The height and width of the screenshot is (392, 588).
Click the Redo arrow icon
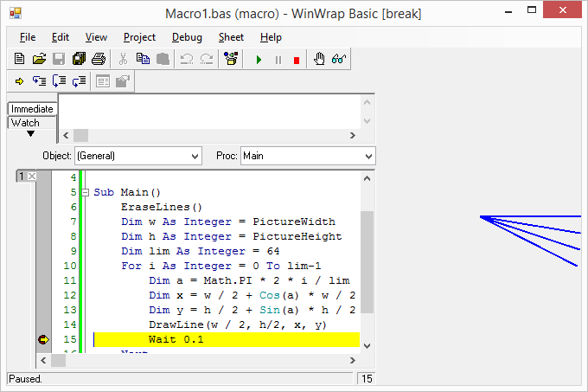[207, 59]
